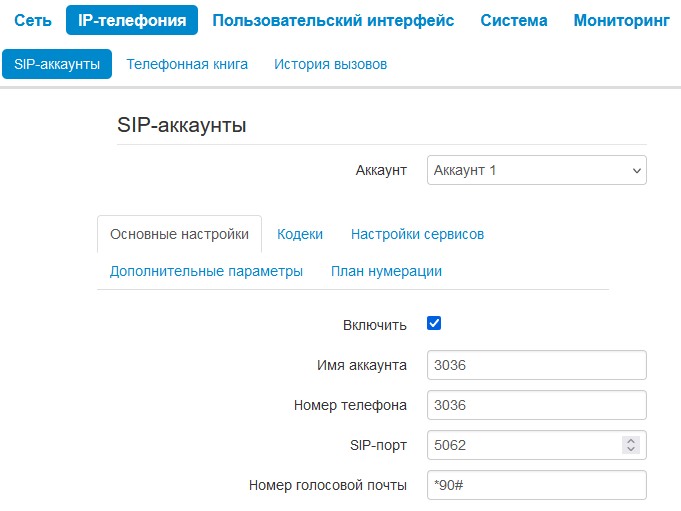The height and width of the screenshot is (511, 681).
Task: Click the Номер голосовой почты field
Action: pos(536,485)
